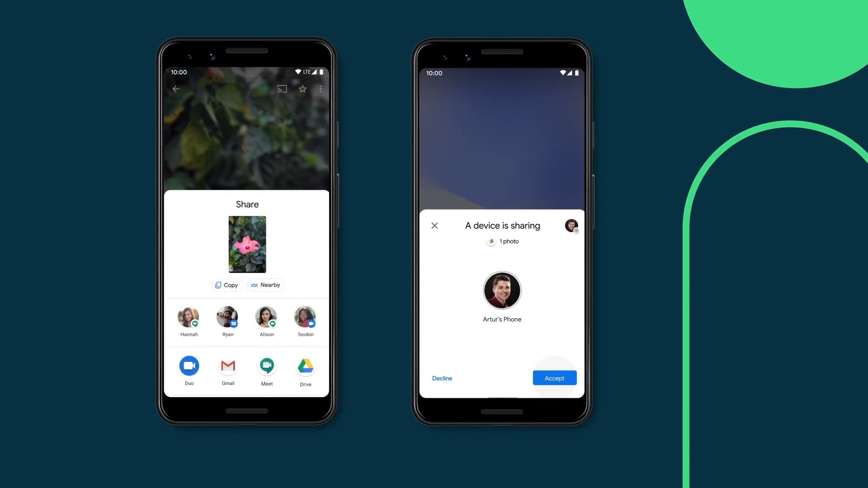Select the Duo share icon
Viewport: 868px width, 488px height.
[189, 365]
